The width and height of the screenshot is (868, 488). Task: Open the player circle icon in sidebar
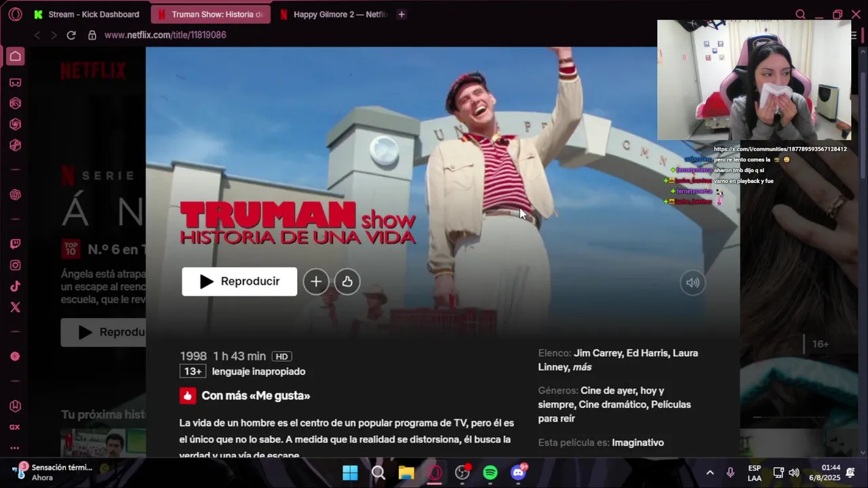click(x=15, y=357)
